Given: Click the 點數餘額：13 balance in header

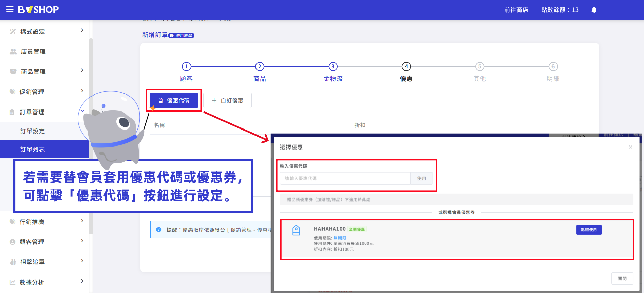Looking at the screenshot, I should click(x=560, y=10).
